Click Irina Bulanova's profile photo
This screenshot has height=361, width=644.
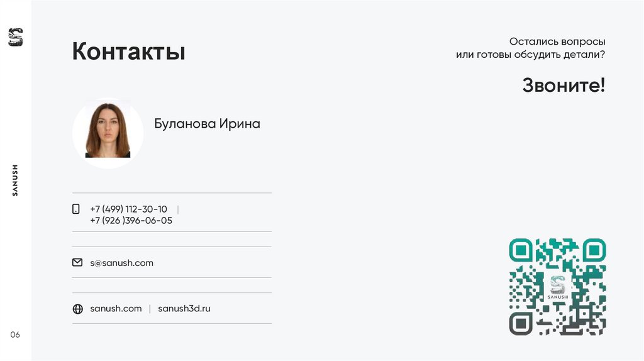[x=108, y=132]
